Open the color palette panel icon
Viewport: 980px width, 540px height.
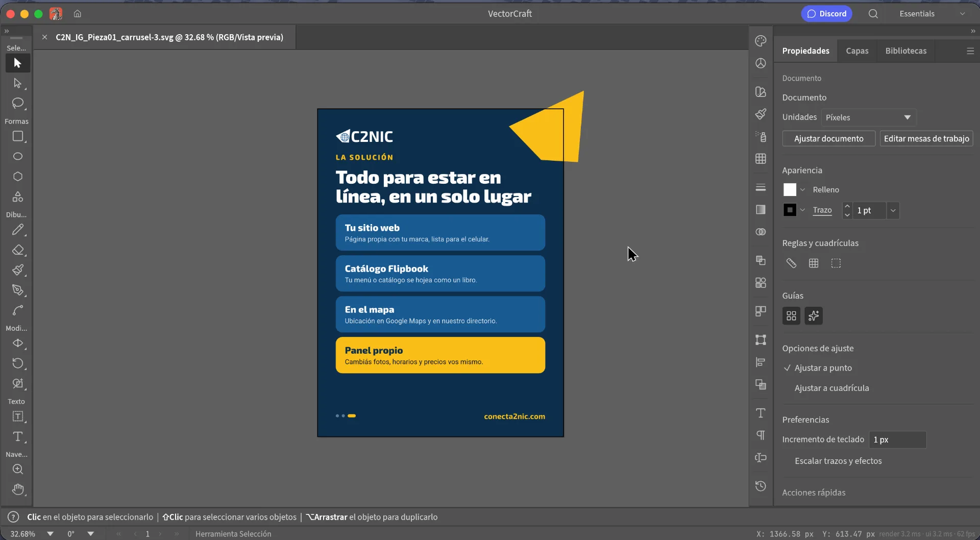click(x=761, y=41)
